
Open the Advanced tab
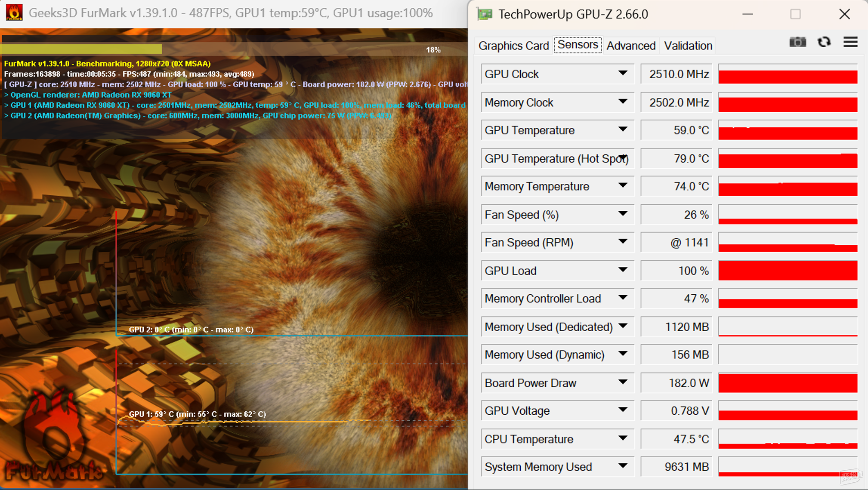pos(631,46)
